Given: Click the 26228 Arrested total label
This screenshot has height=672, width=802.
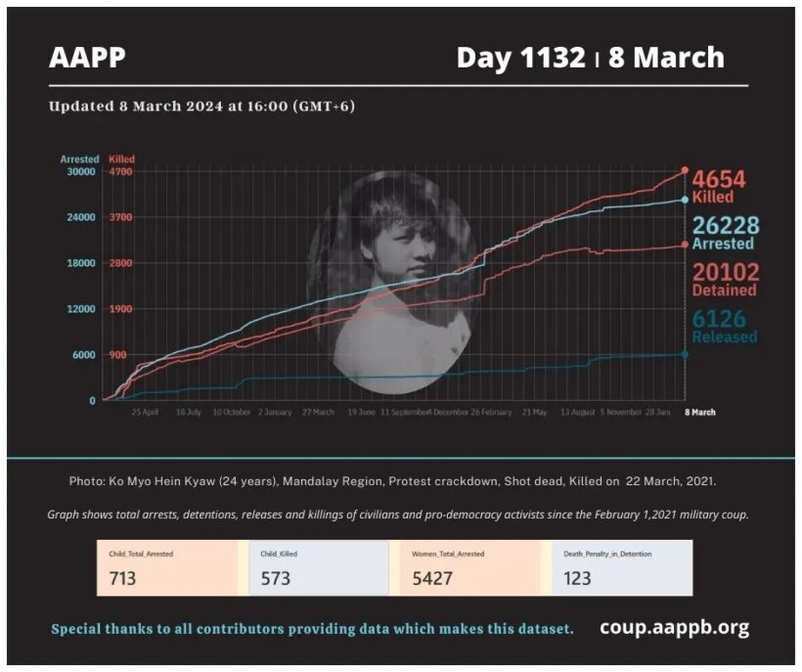Looking at the screenshot, I should (725, 234).
